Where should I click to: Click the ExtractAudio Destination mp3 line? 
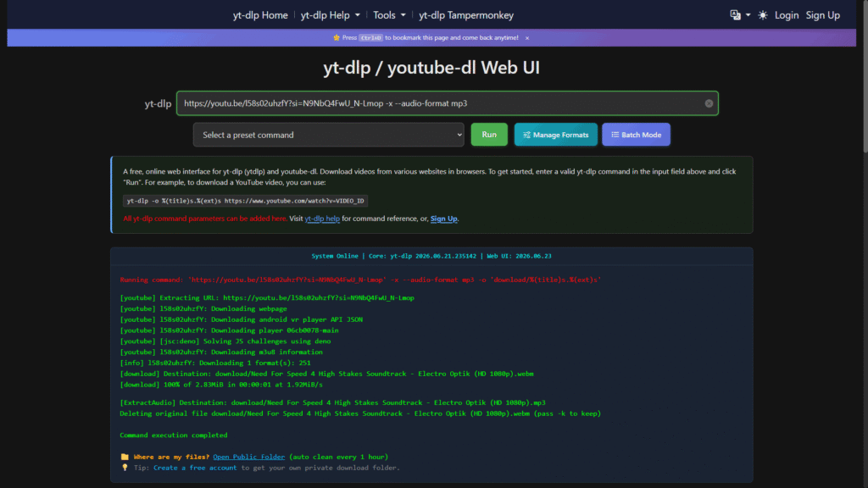332,402
